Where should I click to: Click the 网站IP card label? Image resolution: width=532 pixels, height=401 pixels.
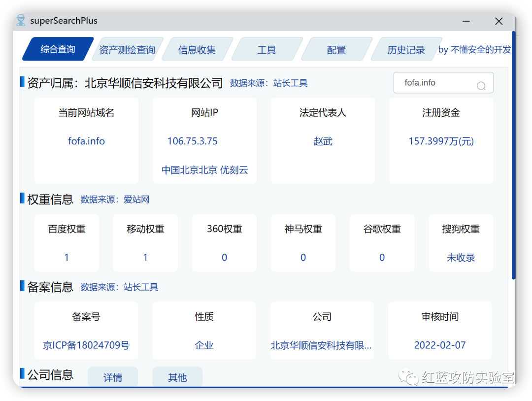204,113
